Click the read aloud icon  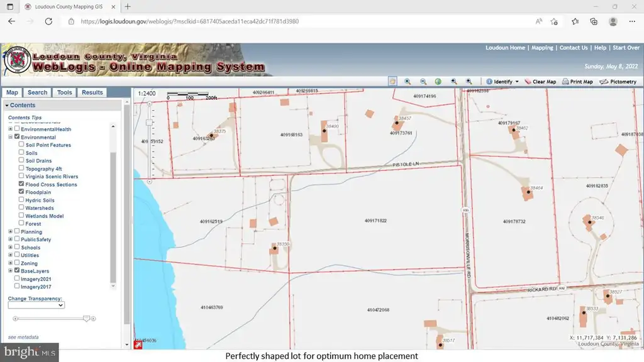click(x=538, y=21)
